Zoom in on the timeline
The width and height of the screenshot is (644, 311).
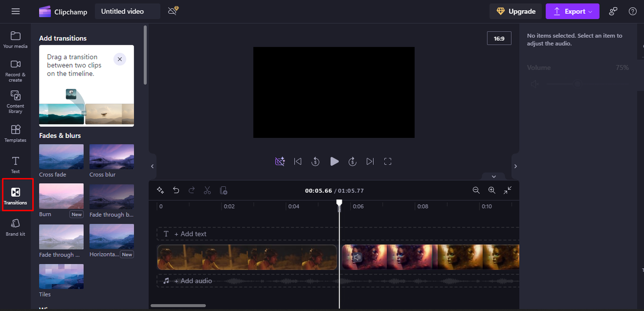[492, 190]
